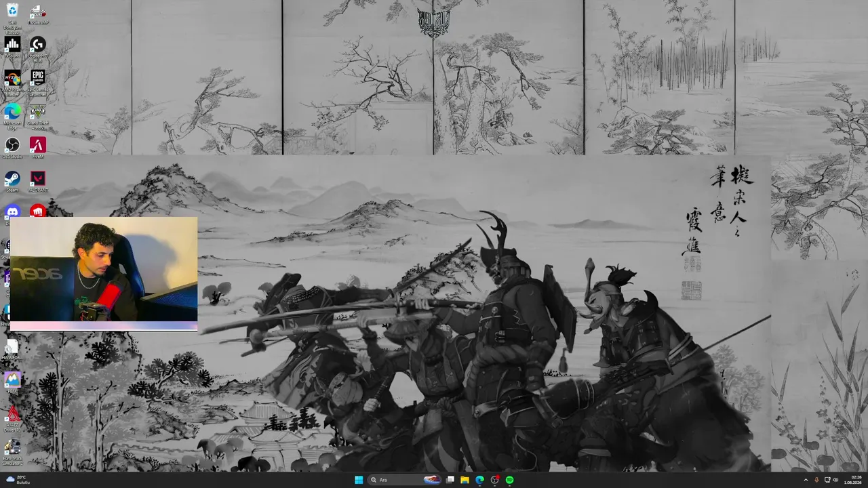Select the Riot Client desktop icon
The width and height of the screenshot is (868, 488).
pos(38,211)
